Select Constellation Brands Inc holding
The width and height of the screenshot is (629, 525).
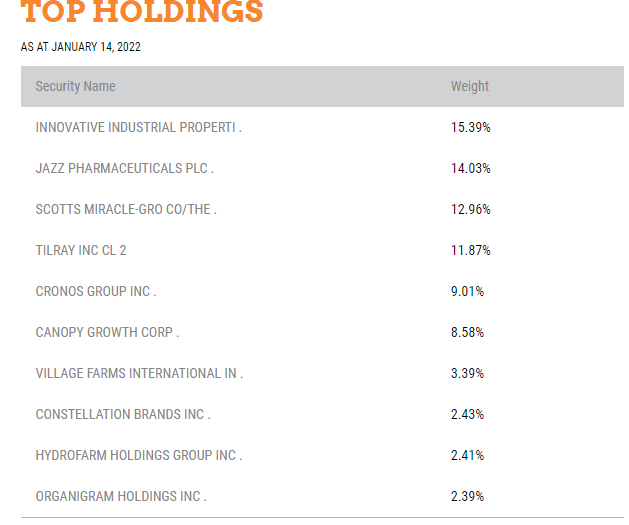pos(123,414)
